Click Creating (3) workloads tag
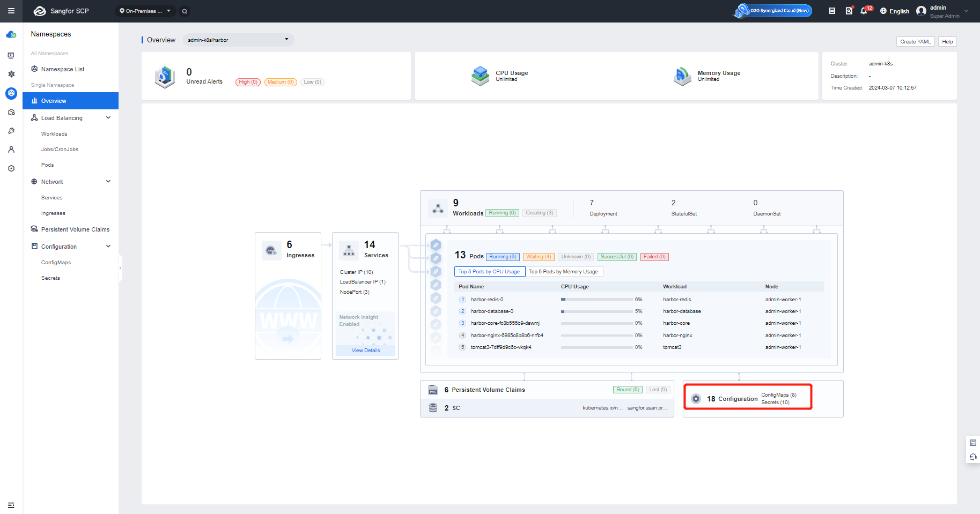This screenshot has height=514, width=980. tap(540, 213)
